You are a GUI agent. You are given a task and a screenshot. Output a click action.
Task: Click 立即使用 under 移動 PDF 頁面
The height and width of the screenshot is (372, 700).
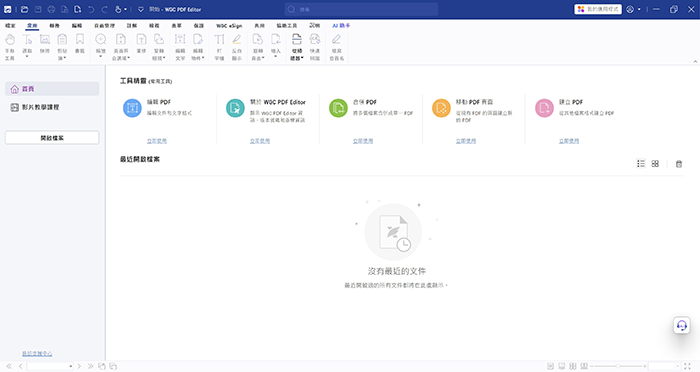click(466, 141)
